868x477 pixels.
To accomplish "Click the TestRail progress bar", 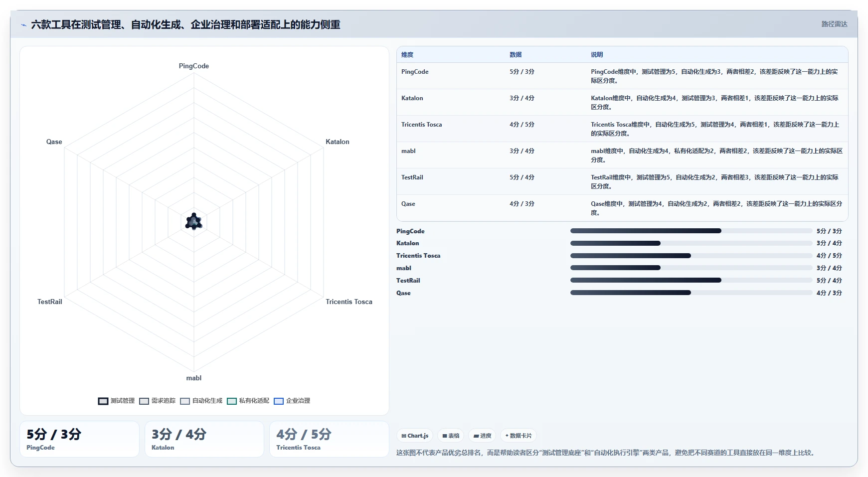I will tap(691, 280).
